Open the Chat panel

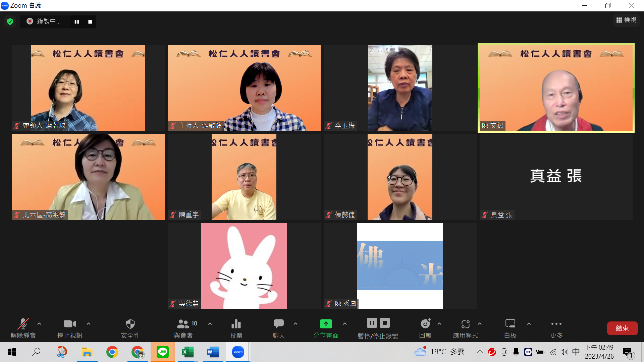pos(278,324)
